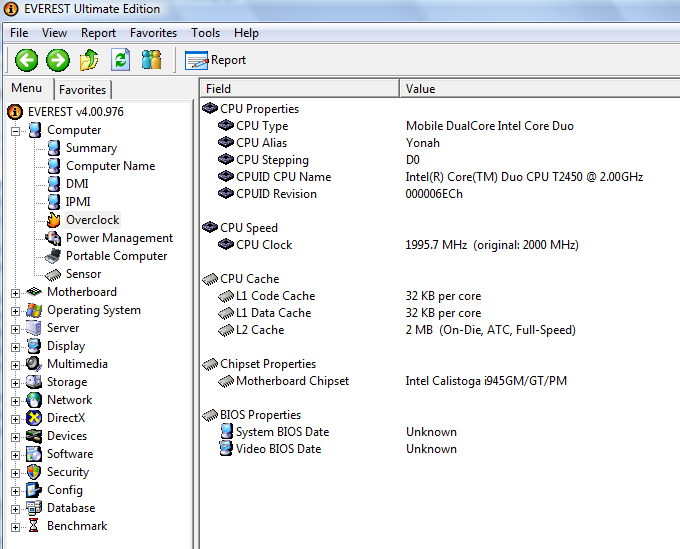Viewport: 680px width, 549px height.
Task: Click the Portable Computer laptop icon
Action: [53, 256]
